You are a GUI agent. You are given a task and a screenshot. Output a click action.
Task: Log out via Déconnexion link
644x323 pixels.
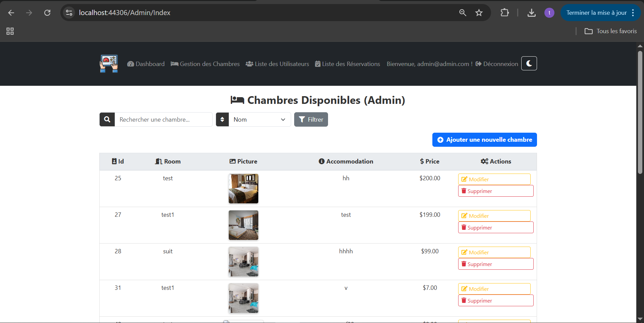497,64
